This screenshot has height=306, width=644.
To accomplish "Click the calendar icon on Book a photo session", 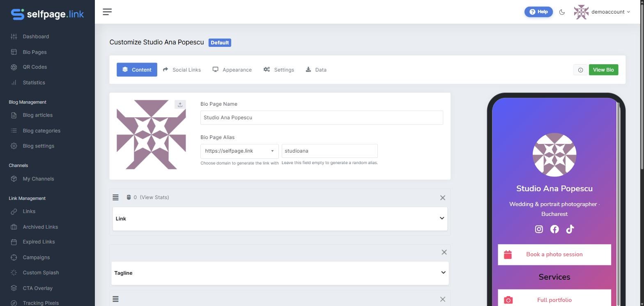I will point(508,255).
